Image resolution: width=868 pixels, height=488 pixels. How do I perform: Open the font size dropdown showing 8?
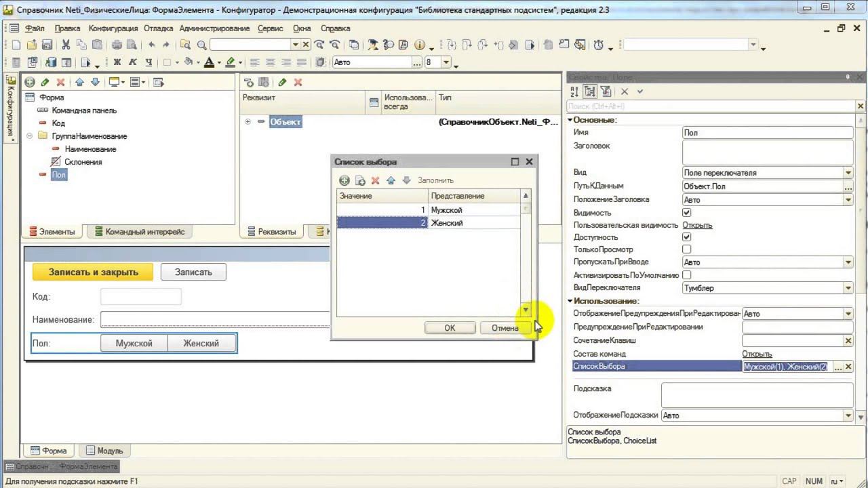coord(446,62)
